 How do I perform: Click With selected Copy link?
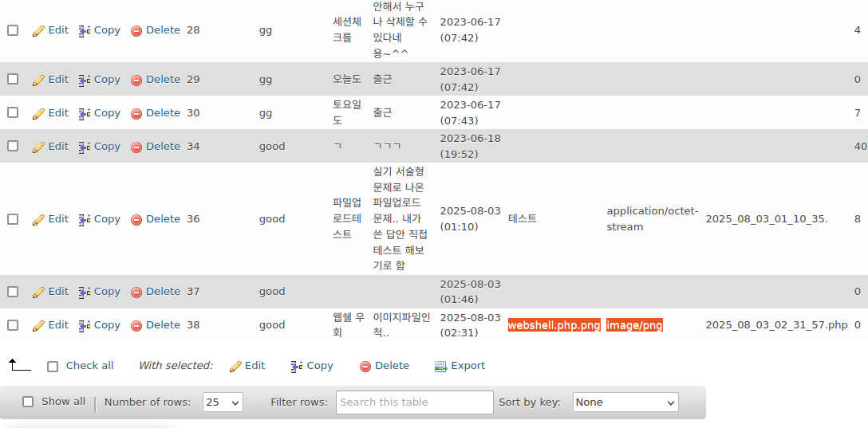312,366
